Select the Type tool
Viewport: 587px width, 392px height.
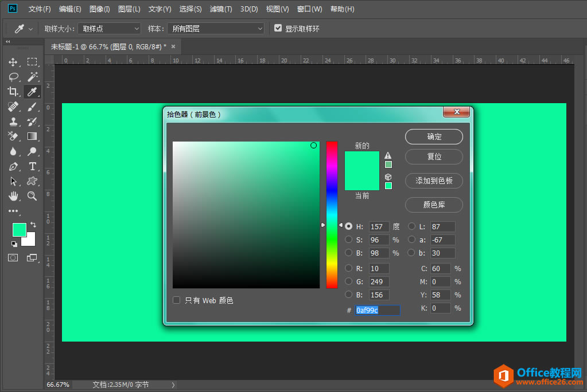[x=32, y=166]
